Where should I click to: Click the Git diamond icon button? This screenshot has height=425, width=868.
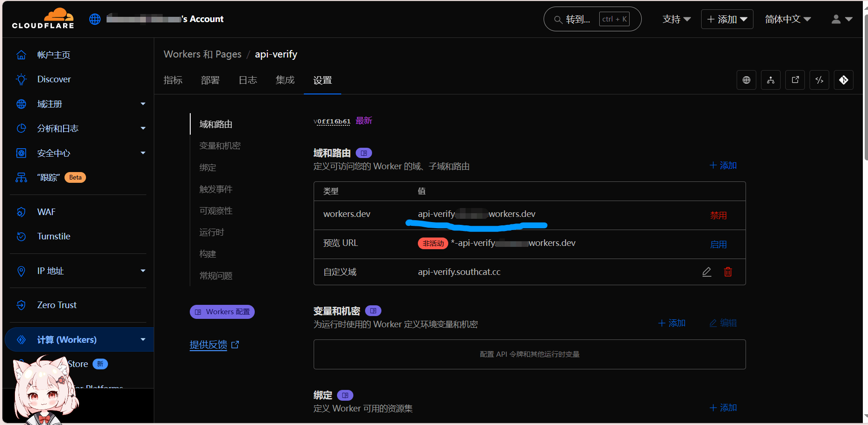pyautogui.click(x=844, y=80)
